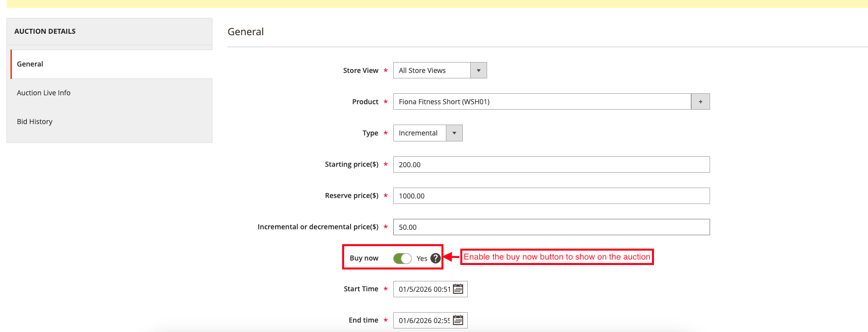This screenshot has width=868, height=332.
Task: Switch to the Auction Live Info tab
Action: tap(44, 93)
